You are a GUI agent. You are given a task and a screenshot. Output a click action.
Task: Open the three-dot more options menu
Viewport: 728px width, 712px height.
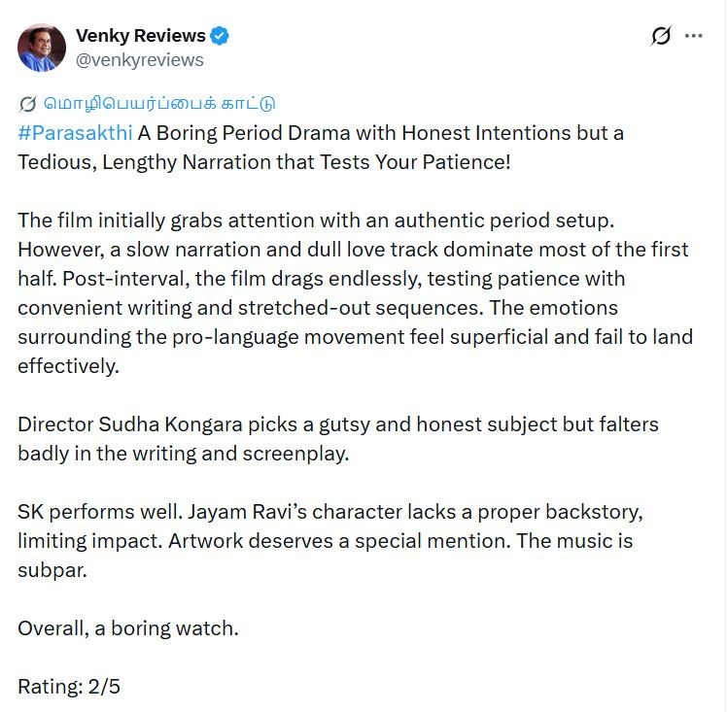tap(693, 36)
